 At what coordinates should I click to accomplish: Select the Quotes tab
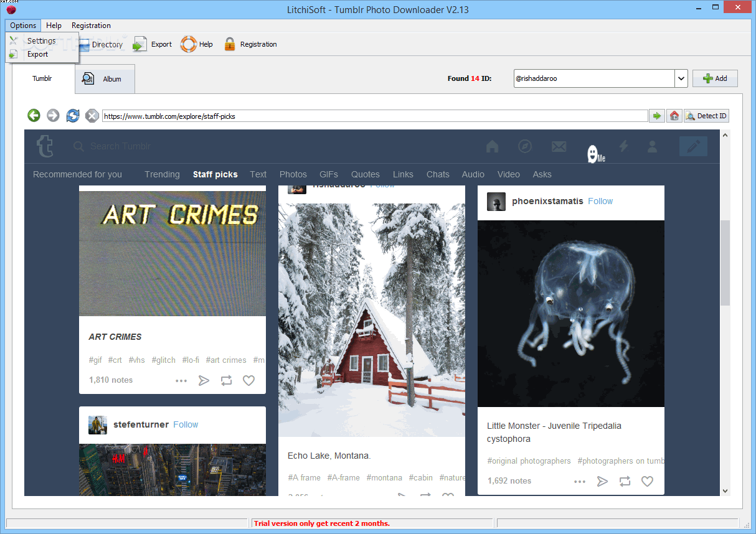click(x=366, y=174)
